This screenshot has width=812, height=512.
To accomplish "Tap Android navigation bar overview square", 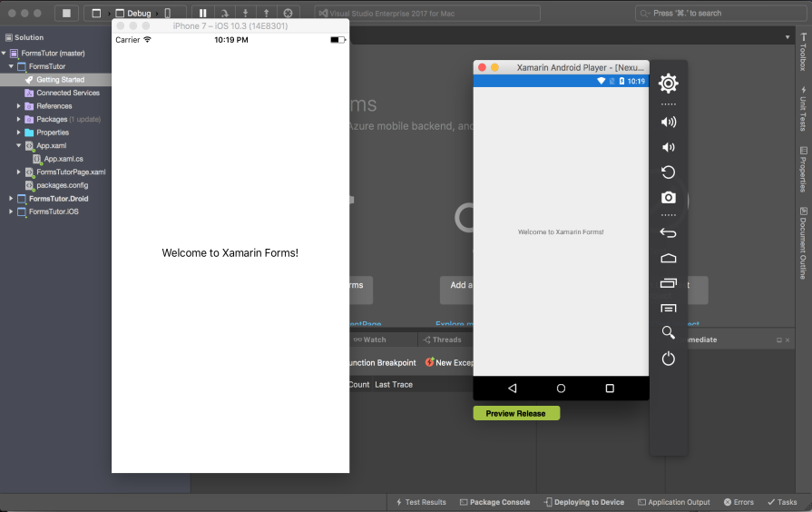I will tap(610, 389).
